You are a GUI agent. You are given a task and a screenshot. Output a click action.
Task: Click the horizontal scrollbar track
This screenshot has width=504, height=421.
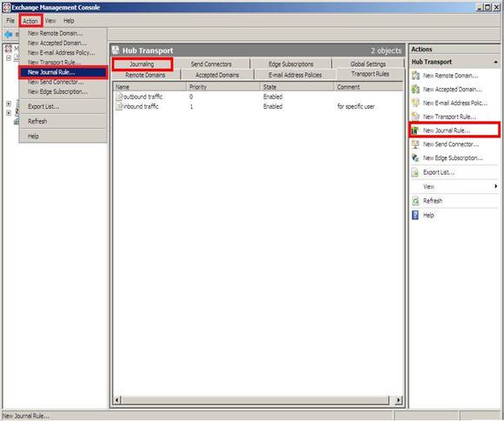click(x=255, y=400)
